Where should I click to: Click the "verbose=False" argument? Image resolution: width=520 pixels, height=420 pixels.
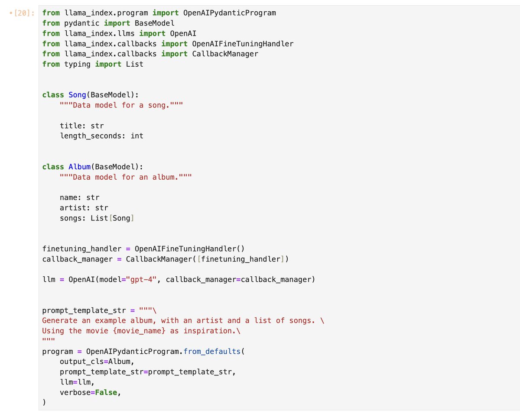88,392
